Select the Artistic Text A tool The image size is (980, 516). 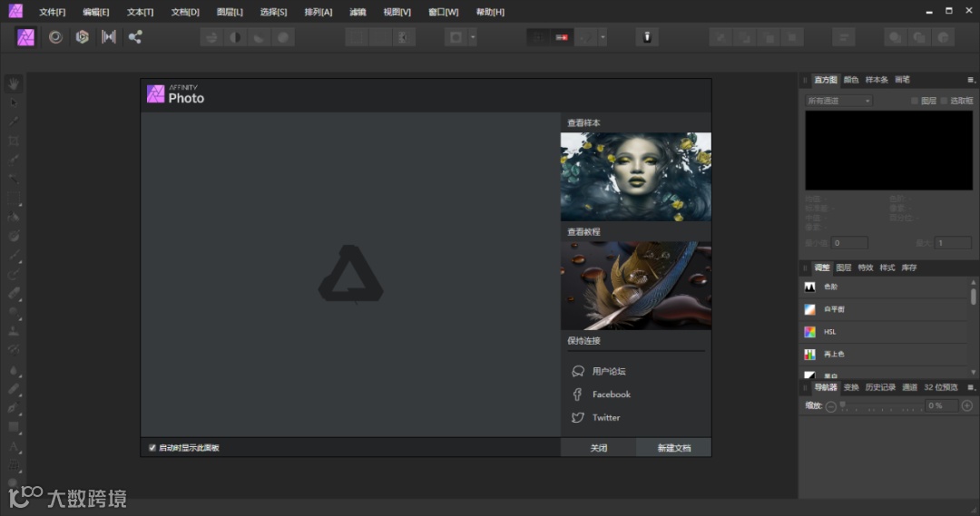[13, 446]
